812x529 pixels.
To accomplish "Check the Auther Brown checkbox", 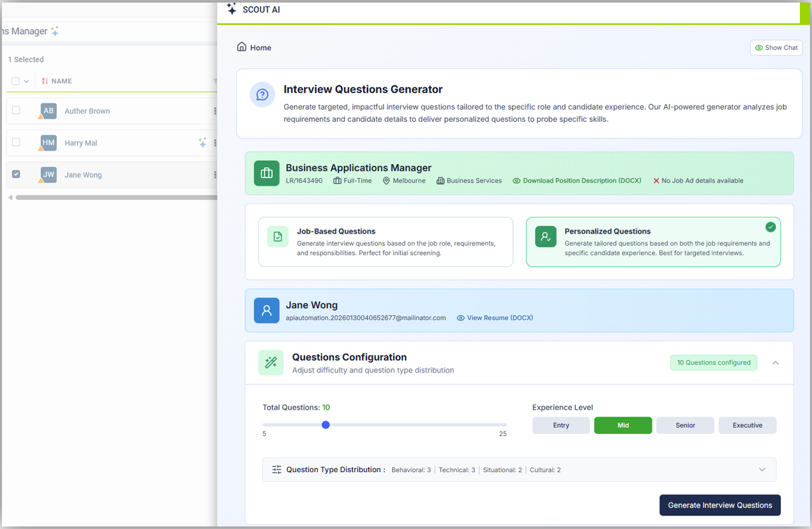I will click(x=16, y=110).
